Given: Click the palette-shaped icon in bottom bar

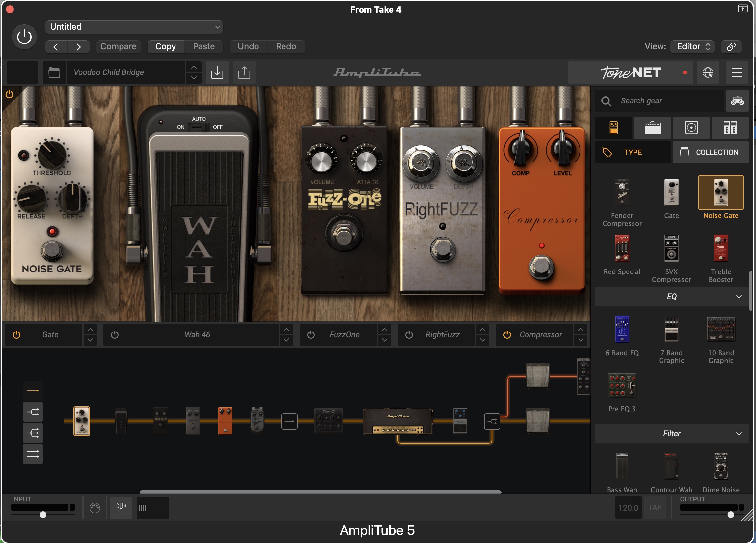Looking at the screenshot, I should pyautogui.click(x=95, y=508).
